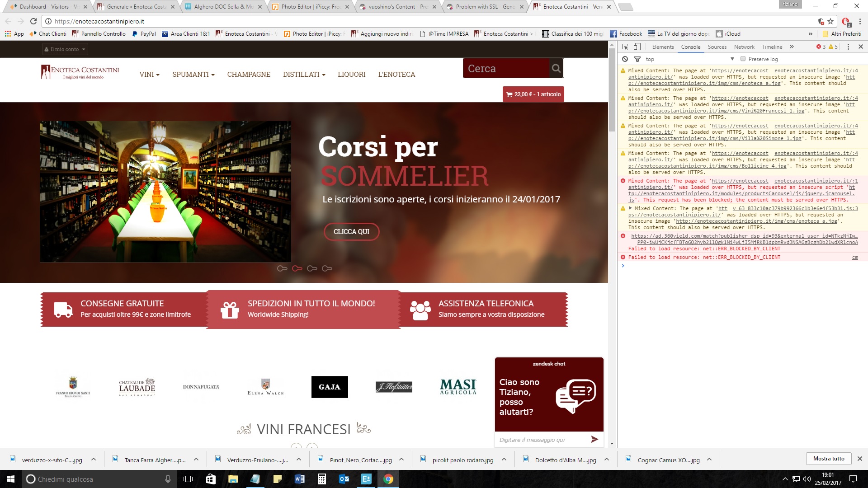This screenshot has width=868, height=488.
Task: Click the search magnifier icon next to Cerca
Action: (556, 68)
